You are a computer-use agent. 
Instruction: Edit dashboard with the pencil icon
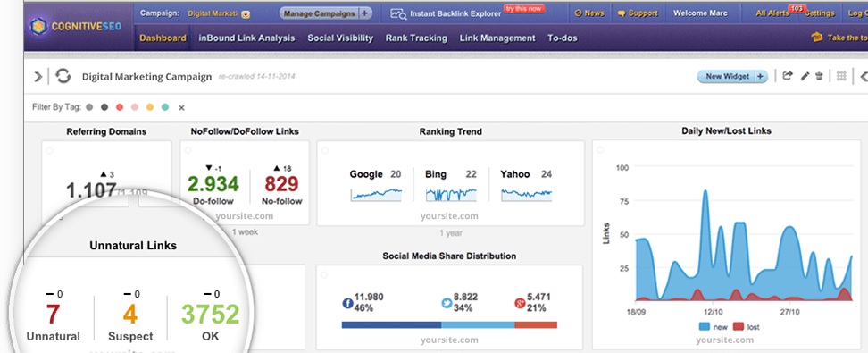(x=805, y=76)
